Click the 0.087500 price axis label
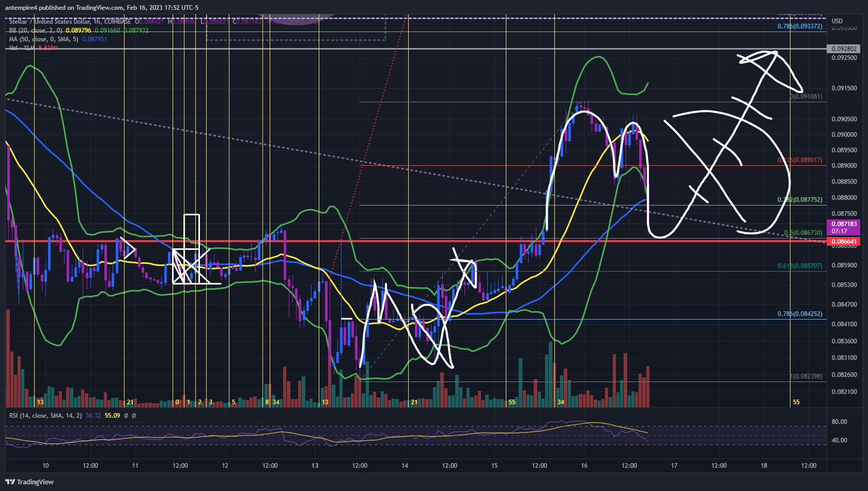The image size is (868, 491). point(844,214)
